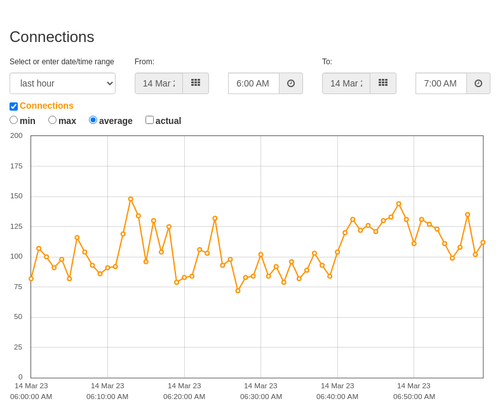
Task: Select the average radio button
Action: click(93, 120)
